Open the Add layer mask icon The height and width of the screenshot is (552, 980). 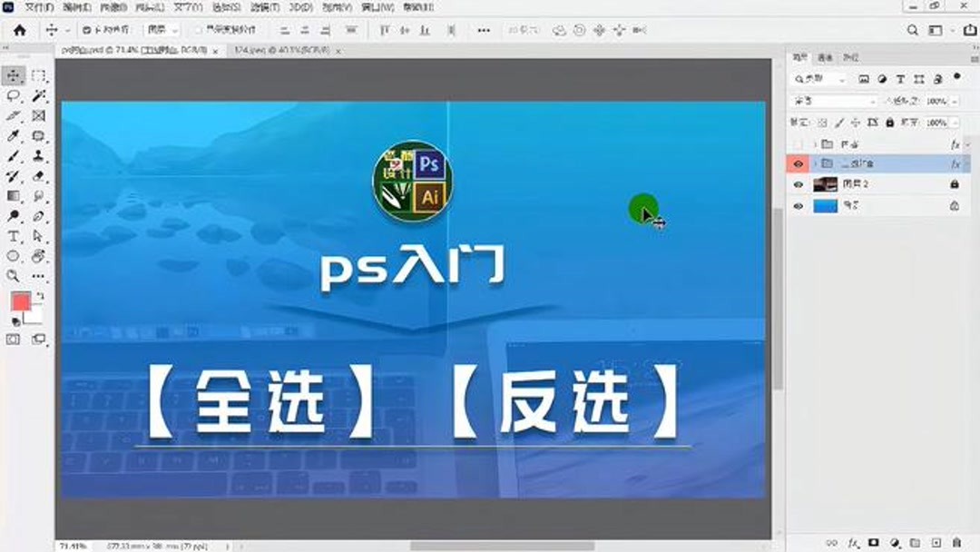pos(873,543)
